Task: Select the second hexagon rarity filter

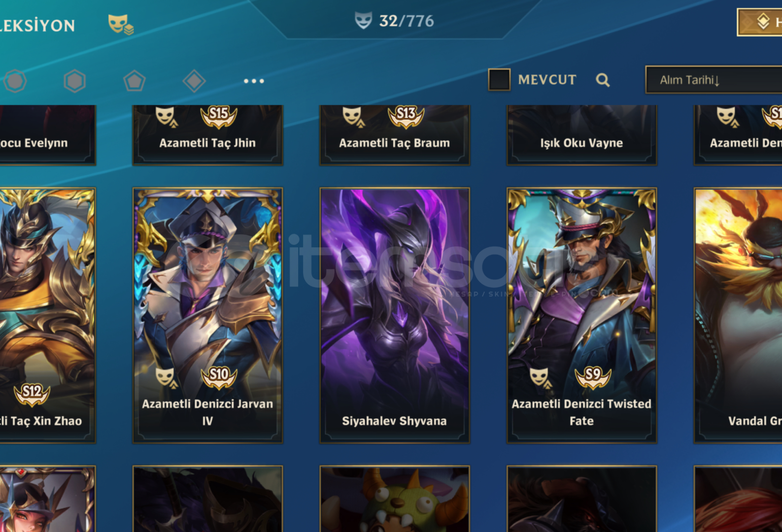Action: coord(74,81)
